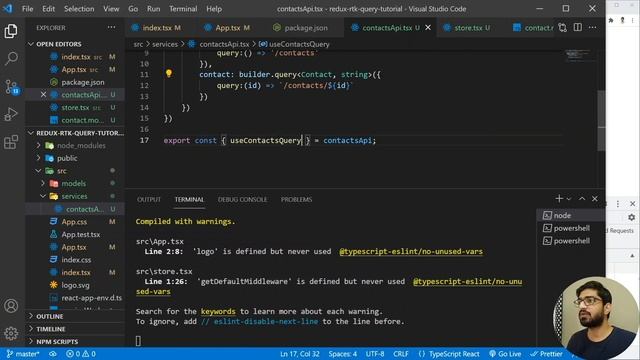Switch to the Debug Console tab
The image size is (640, 360).
coord(242,200)
